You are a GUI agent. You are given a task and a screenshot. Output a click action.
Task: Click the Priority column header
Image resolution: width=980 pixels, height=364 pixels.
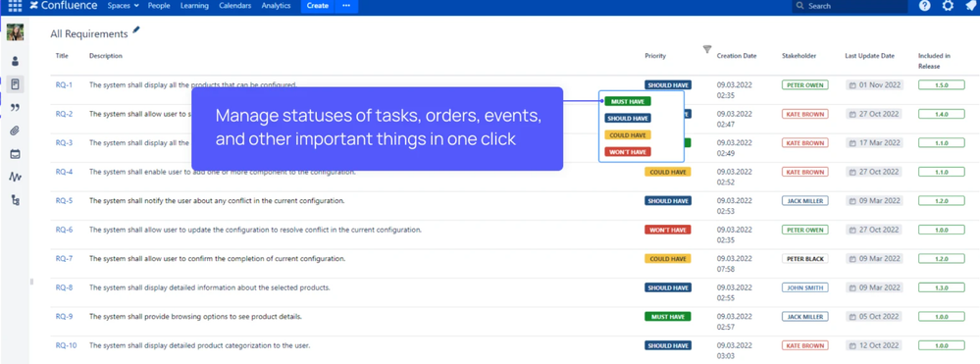coord(655,56)
